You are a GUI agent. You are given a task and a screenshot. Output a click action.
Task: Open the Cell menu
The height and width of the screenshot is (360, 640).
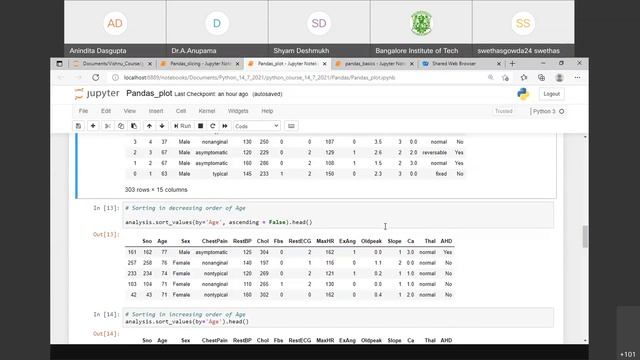tap(181, 111)
